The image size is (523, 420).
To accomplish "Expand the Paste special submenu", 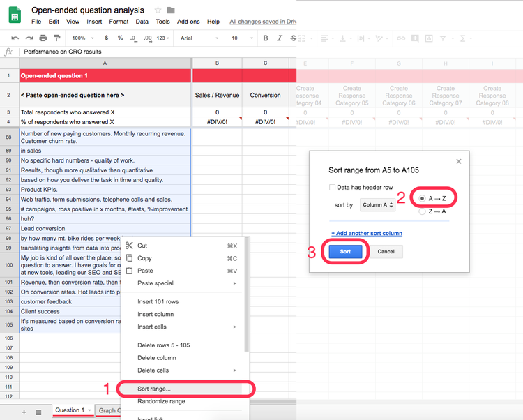I will pyautogui.click(x=187, y=283).
